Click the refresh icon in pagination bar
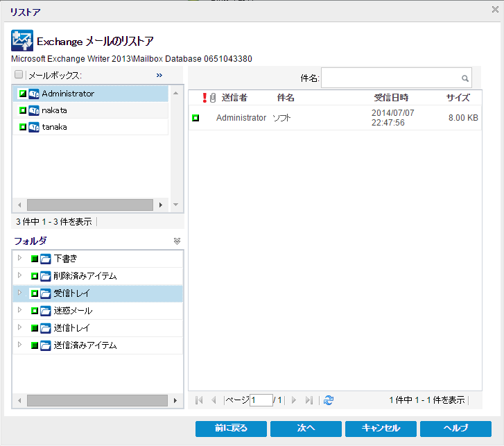 (329, 400)
